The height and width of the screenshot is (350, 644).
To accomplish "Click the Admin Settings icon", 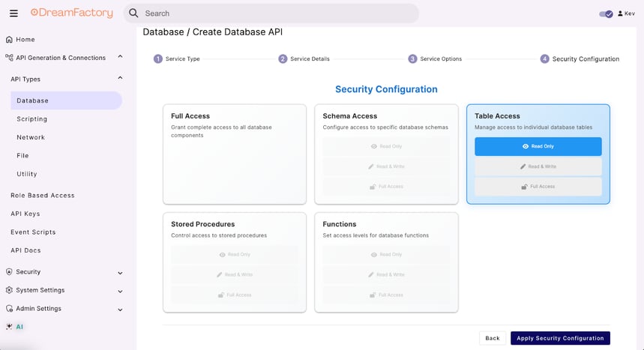I will 9,309.
